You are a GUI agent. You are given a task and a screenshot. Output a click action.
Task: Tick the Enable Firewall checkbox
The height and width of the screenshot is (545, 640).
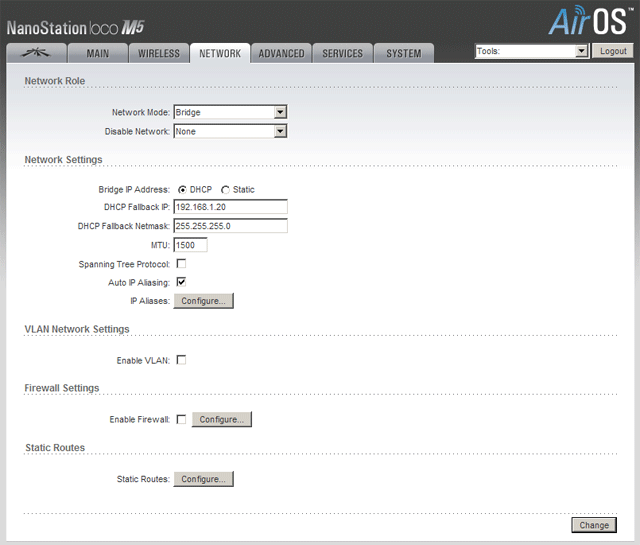click(181, 419)
